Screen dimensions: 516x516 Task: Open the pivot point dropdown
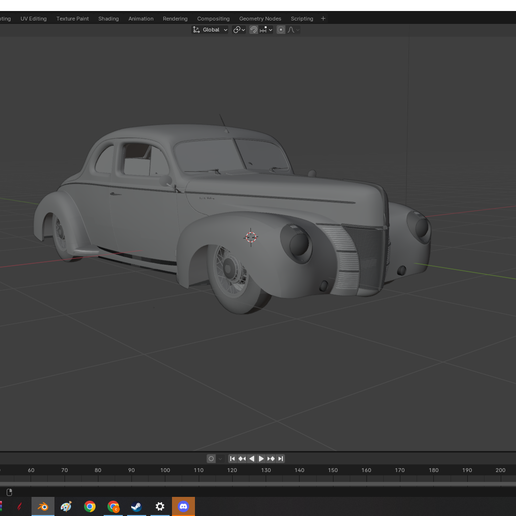[239, 30]
